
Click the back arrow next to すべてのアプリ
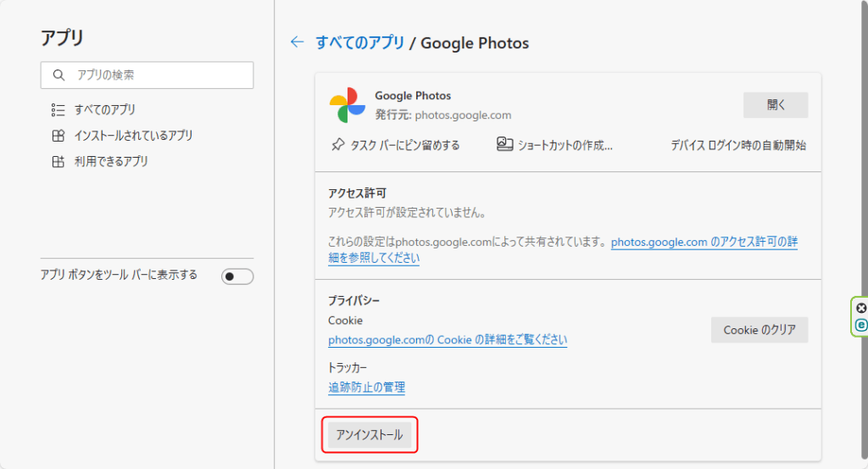298,42
